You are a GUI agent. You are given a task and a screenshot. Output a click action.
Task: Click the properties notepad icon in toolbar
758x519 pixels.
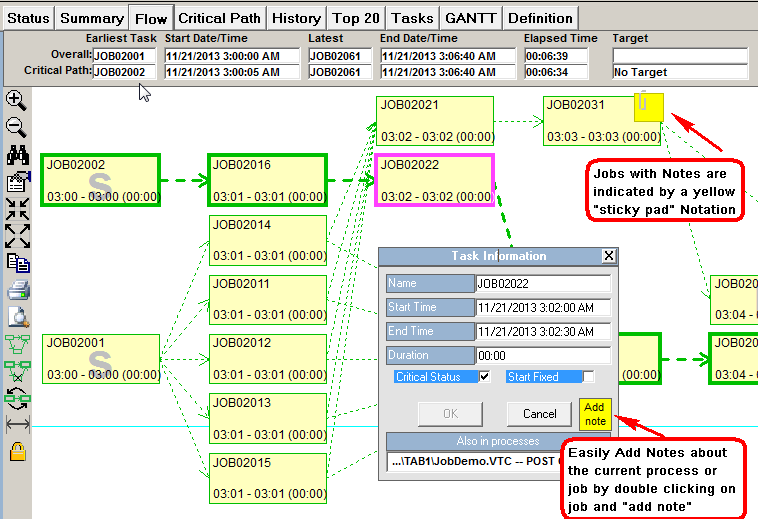click(x=18, y=182)
